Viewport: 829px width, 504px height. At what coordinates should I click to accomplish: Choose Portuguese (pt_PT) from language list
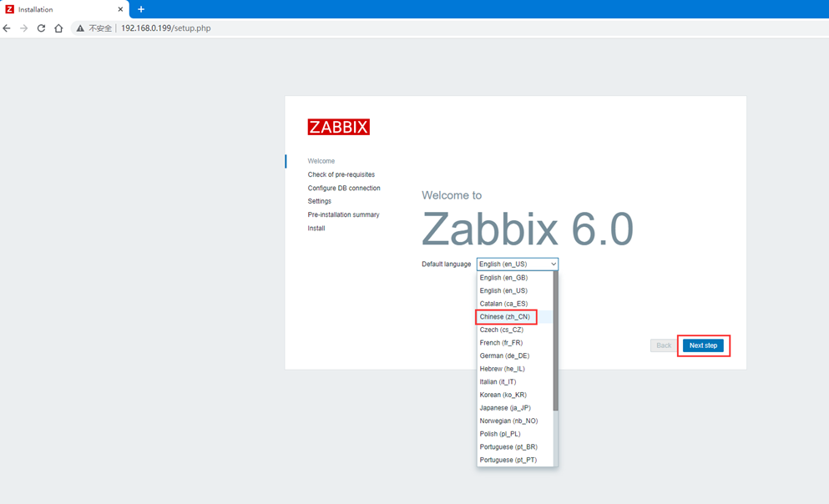[514, 460]
